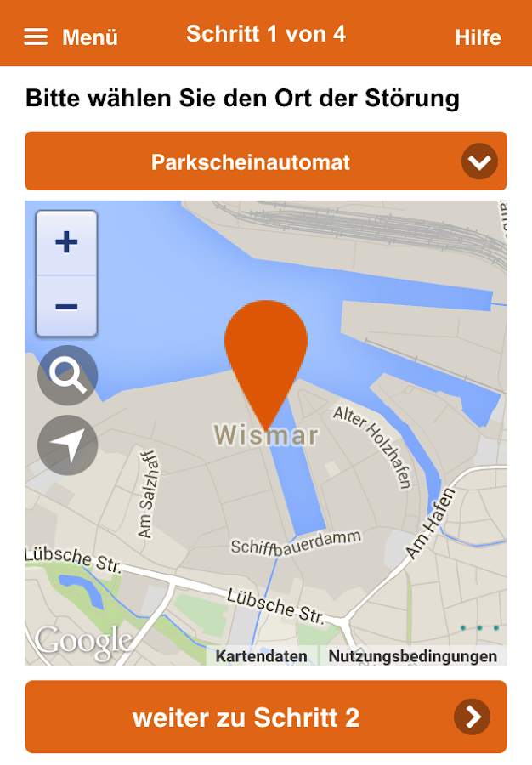
Task: Open the hamburger menu icon
Action: 36,37
